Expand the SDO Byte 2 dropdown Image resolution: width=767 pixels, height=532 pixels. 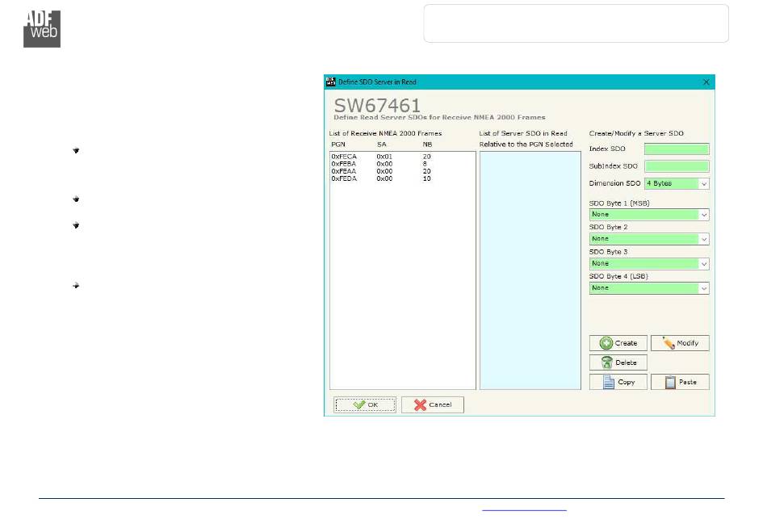649,239
